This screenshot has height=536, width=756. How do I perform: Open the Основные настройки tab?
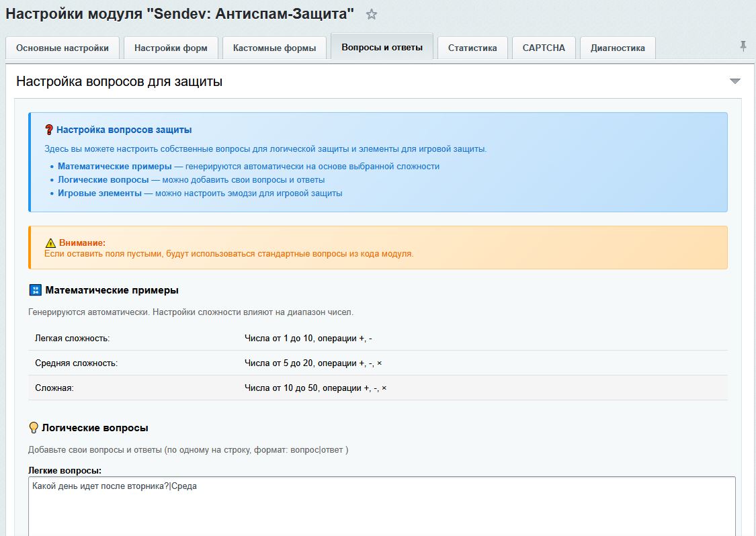pos(62,48)
